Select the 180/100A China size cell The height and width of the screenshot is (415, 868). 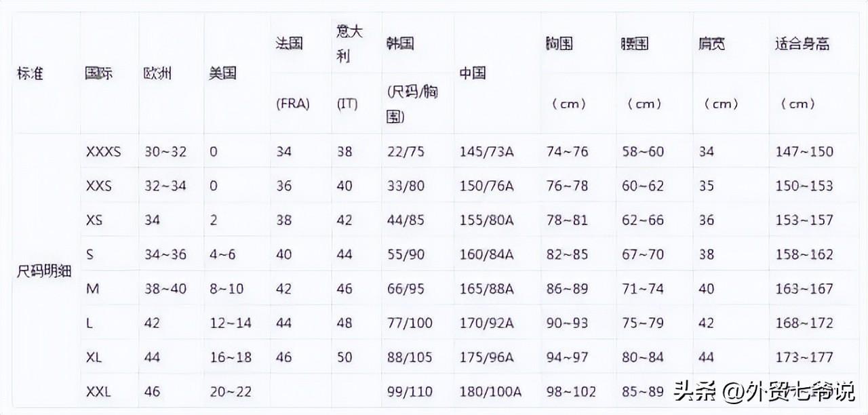[x=490, y=391]
